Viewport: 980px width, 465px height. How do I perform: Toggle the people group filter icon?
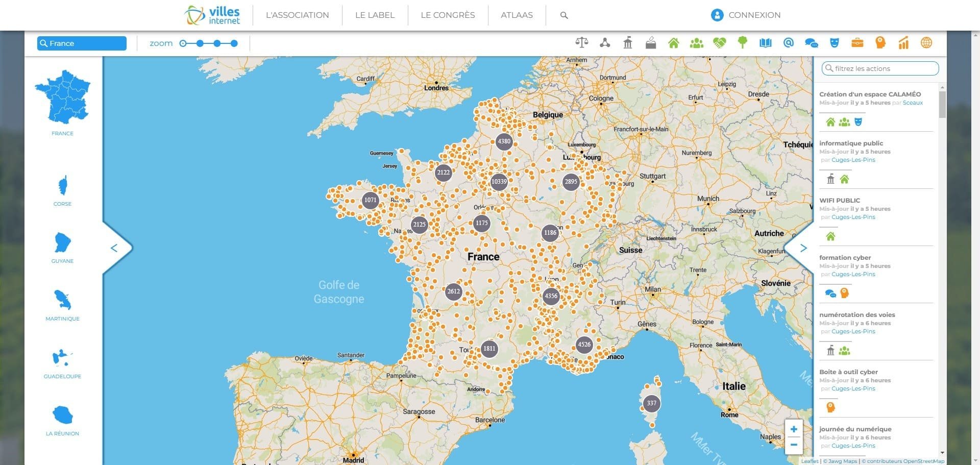[x=697, y=43]
